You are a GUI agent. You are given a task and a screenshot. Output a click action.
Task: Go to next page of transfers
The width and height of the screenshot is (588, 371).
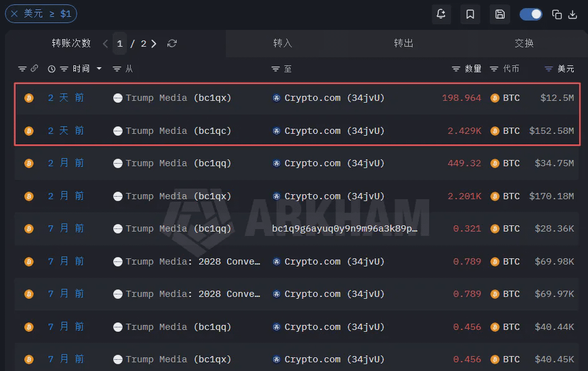click(x=154, y=44)
